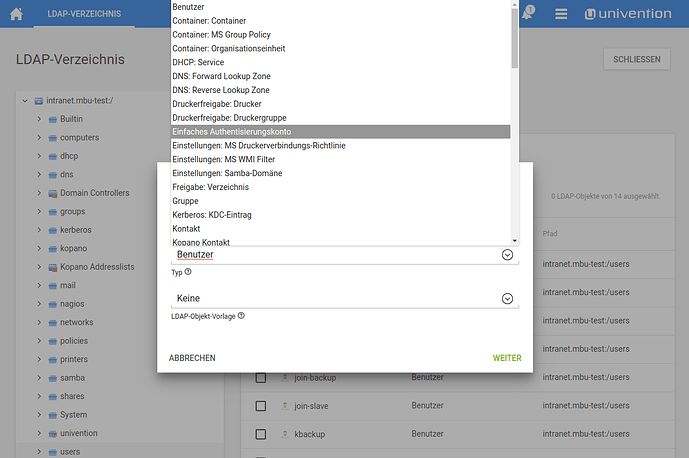689x458 pixels.
Task: Click the Builtin container icon
Action: [53, 120]
